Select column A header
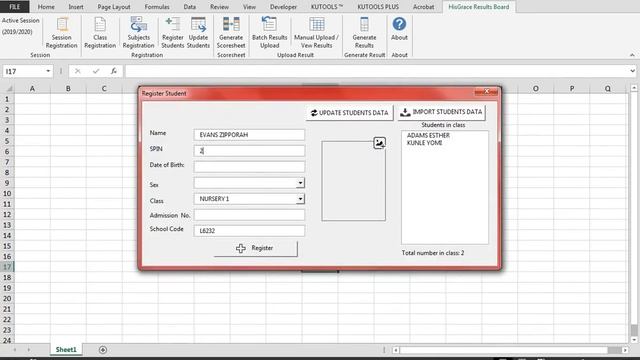 pos(32,89)
